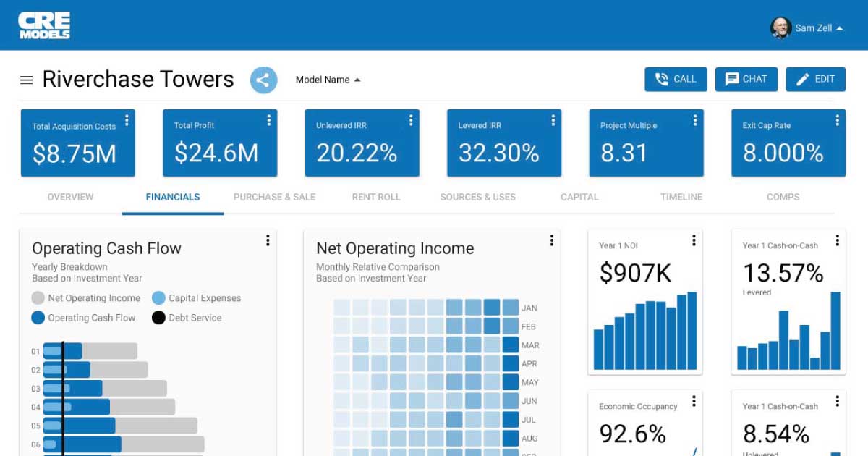The height and width of the screenshot is (456, 868).
Task: Open the Exit Cap Rate card menu
Action: pyautogui.click(x=838, y=120)
